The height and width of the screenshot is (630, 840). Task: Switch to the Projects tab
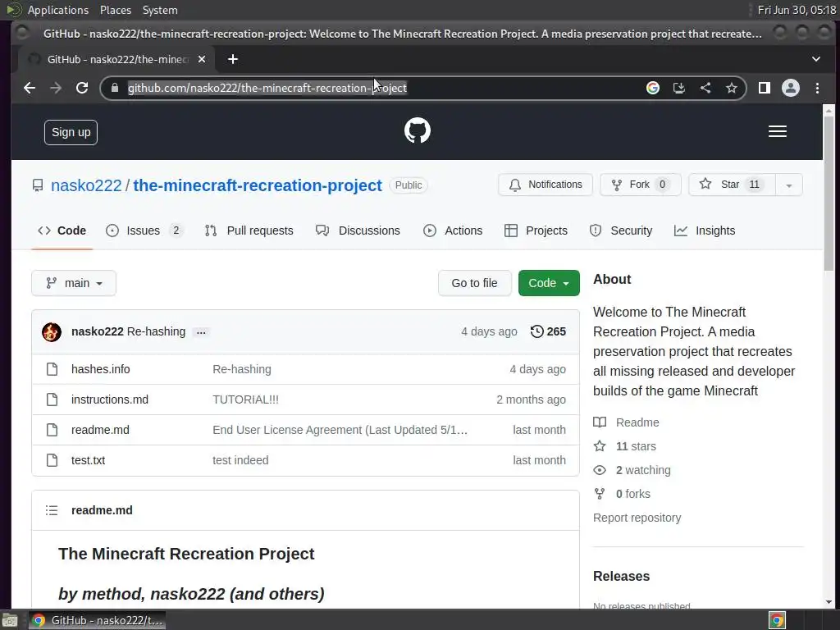(x=536, y=231)
